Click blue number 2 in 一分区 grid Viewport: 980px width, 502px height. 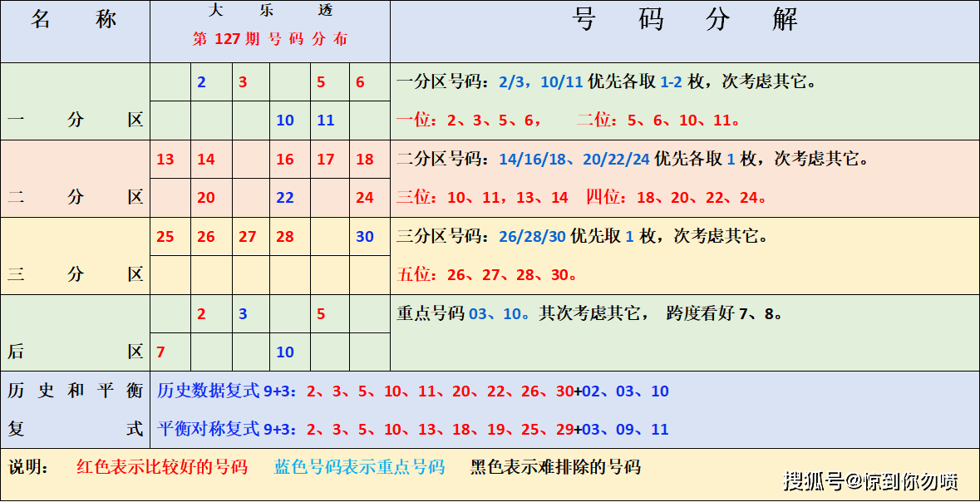(201, 82)
